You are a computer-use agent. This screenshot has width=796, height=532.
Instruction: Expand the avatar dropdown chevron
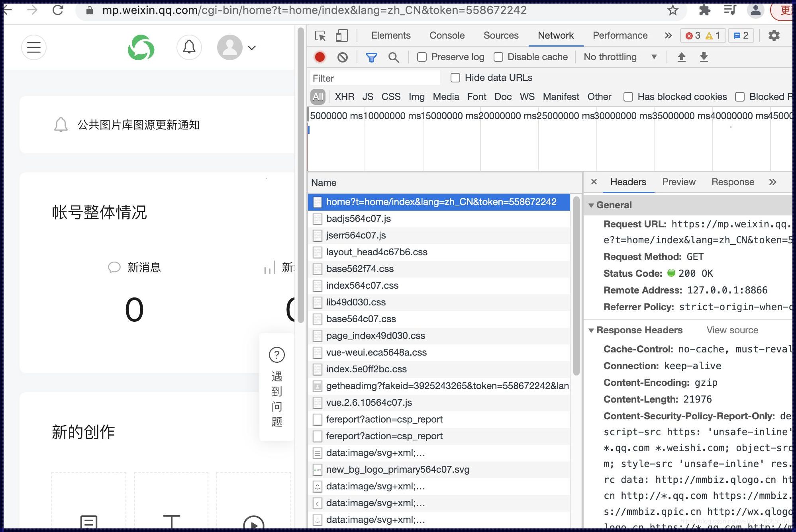[252, 48]
